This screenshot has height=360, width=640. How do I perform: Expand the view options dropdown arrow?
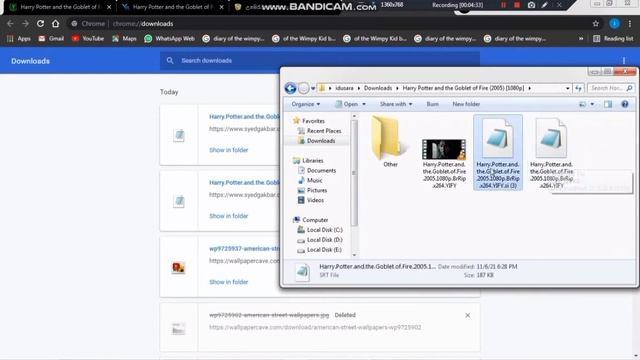[592, 104]
